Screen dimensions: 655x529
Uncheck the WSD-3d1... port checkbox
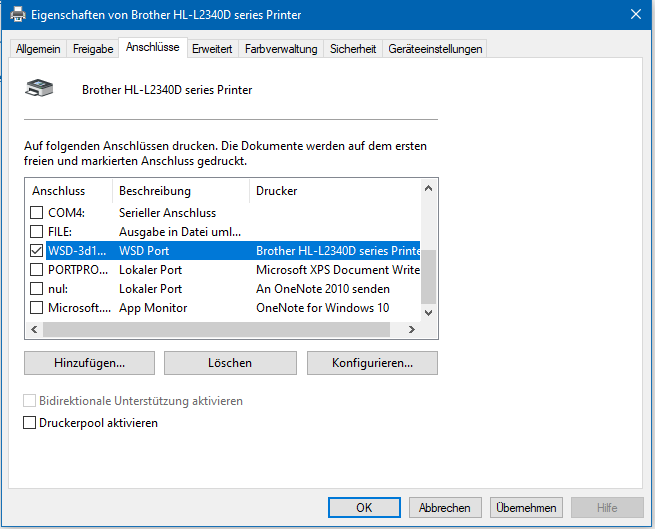[36, 251]
